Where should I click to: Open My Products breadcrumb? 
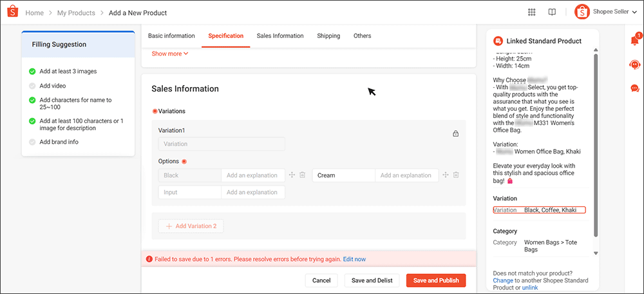pos(76,13)
